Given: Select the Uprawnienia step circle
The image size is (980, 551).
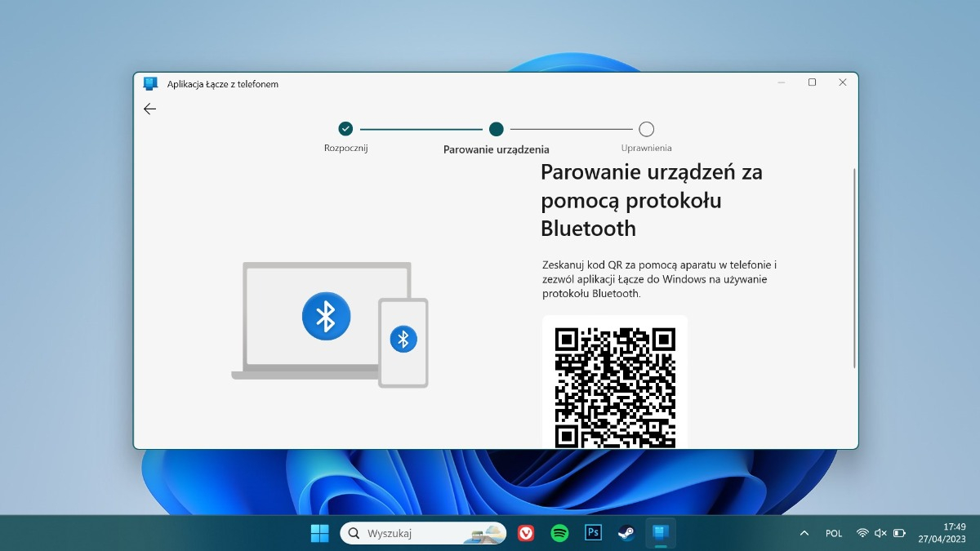Looking at the screenshot, I should click(647, 128).
